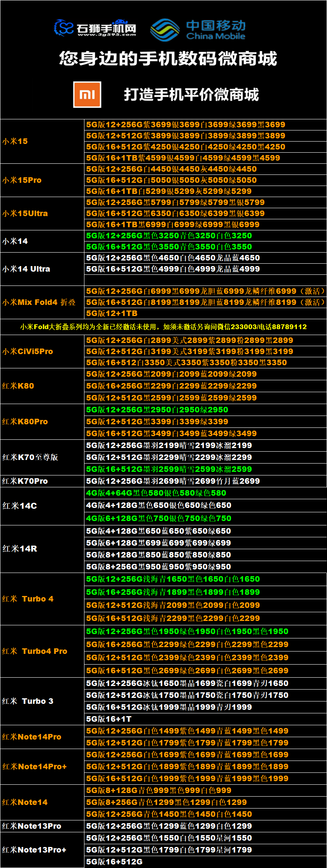Click the 红米K70Pro model name cell
Screen dimensions: 327x868
coord(42,481)
